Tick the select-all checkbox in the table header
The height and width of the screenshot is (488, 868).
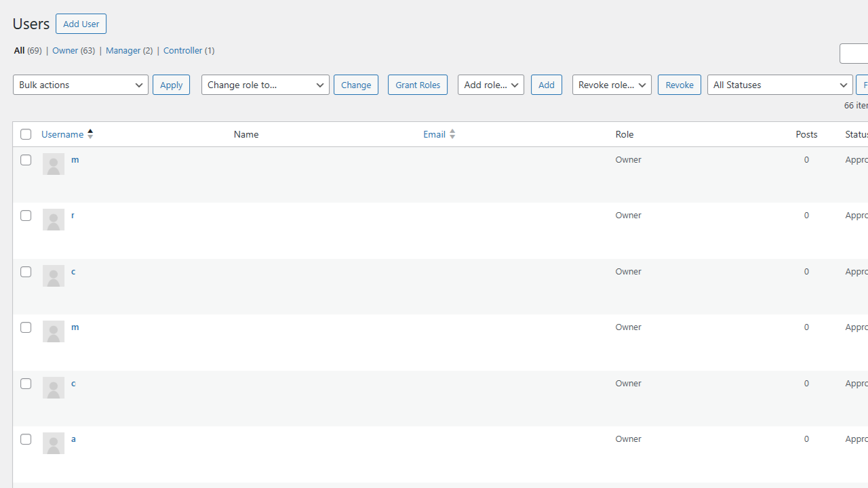26,134
